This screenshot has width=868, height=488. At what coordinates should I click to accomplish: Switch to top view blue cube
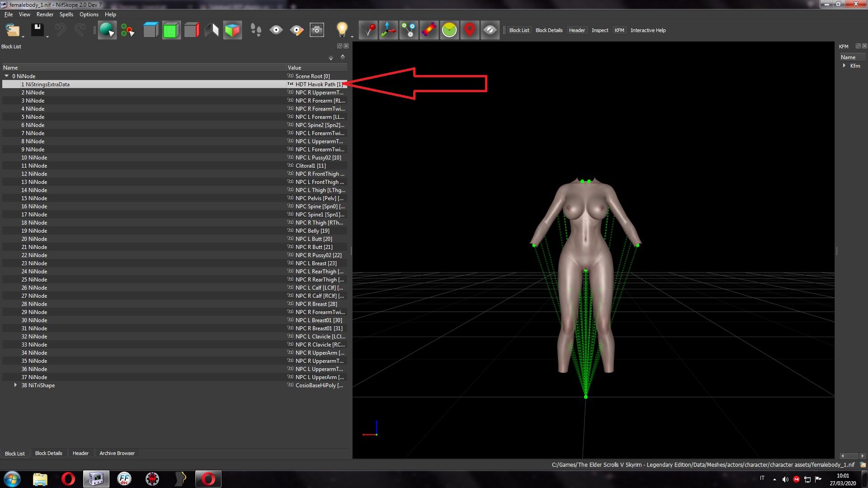(151, 30)
